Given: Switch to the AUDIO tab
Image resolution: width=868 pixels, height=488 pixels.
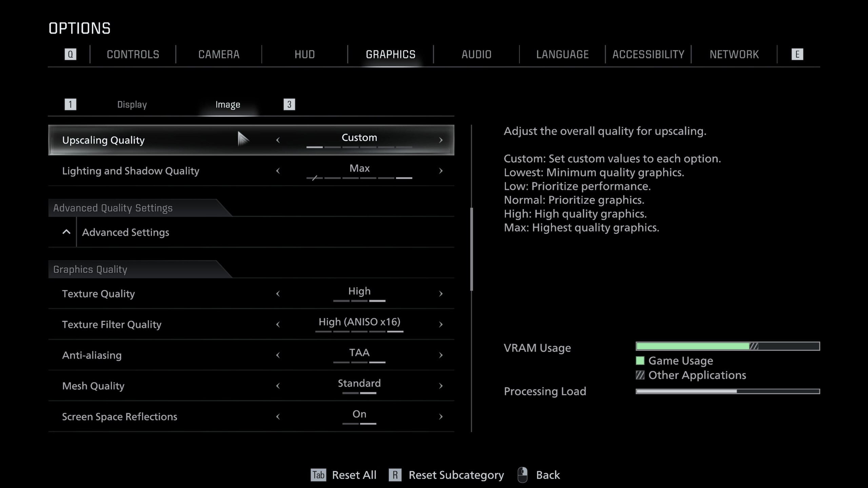Looking at the screenshot, I should pyautogui.click(x=476, y=54).
